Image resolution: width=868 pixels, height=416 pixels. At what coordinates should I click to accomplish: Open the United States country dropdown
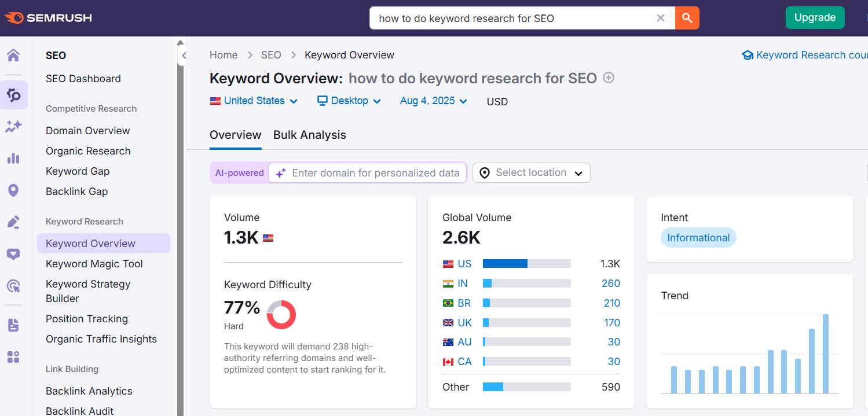(254, 101)
